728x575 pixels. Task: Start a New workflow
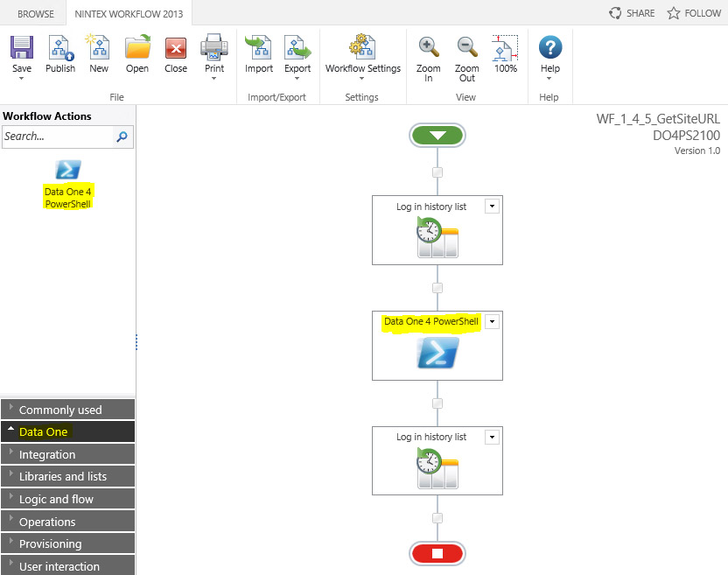point(98,51)
